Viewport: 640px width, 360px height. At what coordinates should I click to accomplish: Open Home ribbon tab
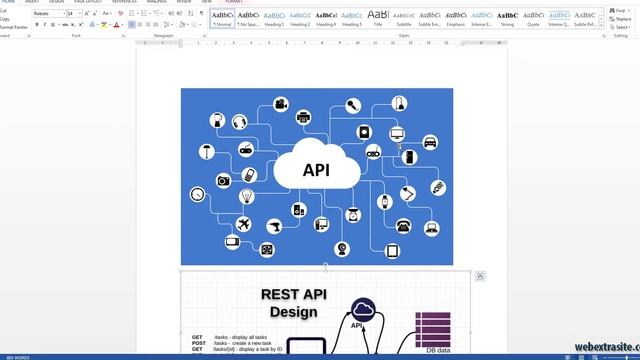pos(8,2)
